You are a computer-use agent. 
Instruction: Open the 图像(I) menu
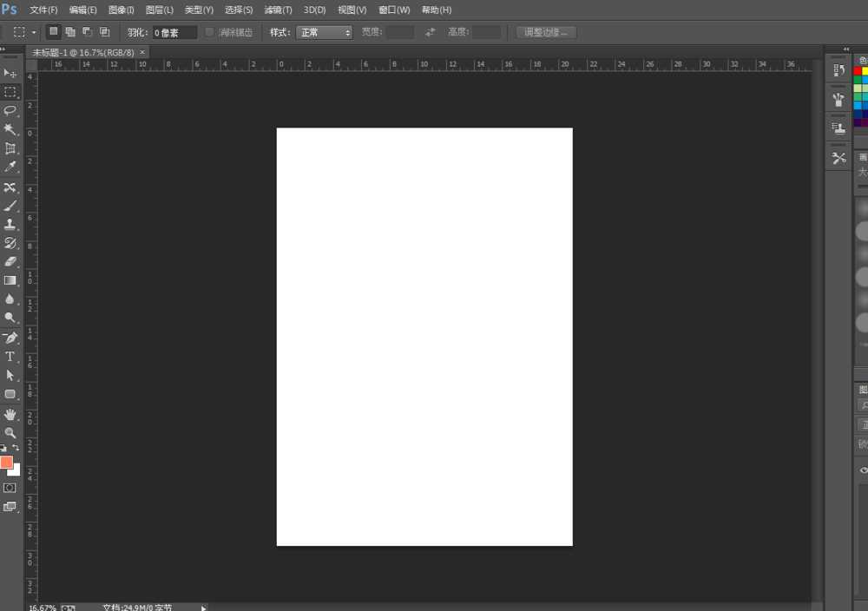122,10
